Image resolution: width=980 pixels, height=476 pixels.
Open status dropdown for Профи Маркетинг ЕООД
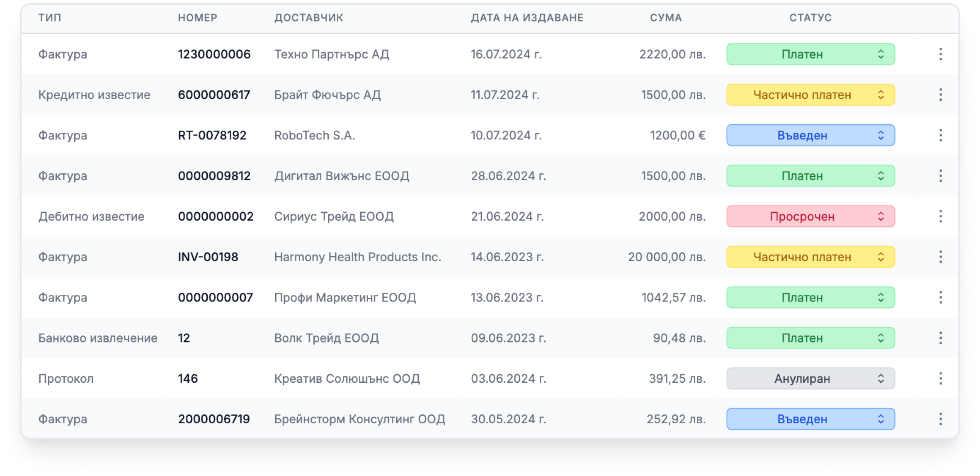tap(810, 297)
